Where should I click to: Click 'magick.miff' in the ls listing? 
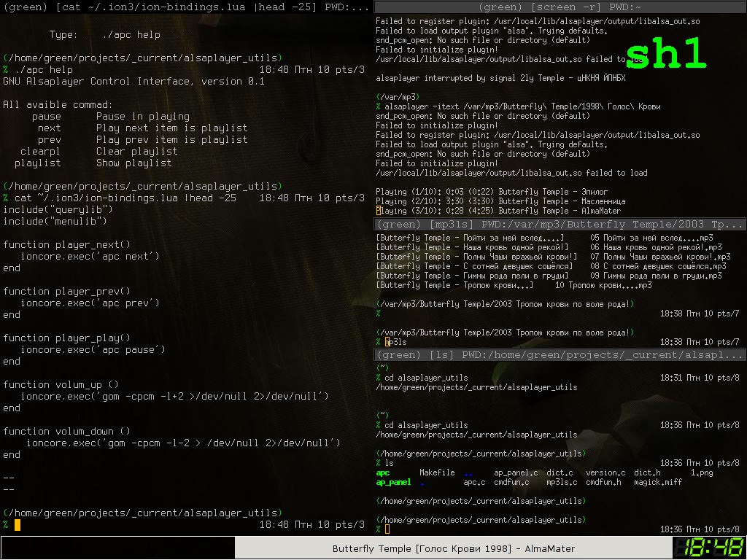(658, 482)
